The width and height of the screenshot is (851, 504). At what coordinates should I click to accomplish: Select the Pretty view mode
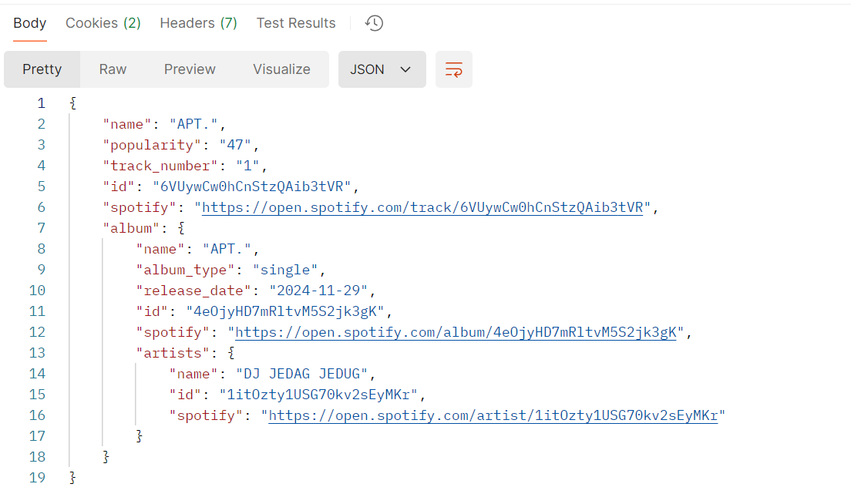[x=42, y=69]
